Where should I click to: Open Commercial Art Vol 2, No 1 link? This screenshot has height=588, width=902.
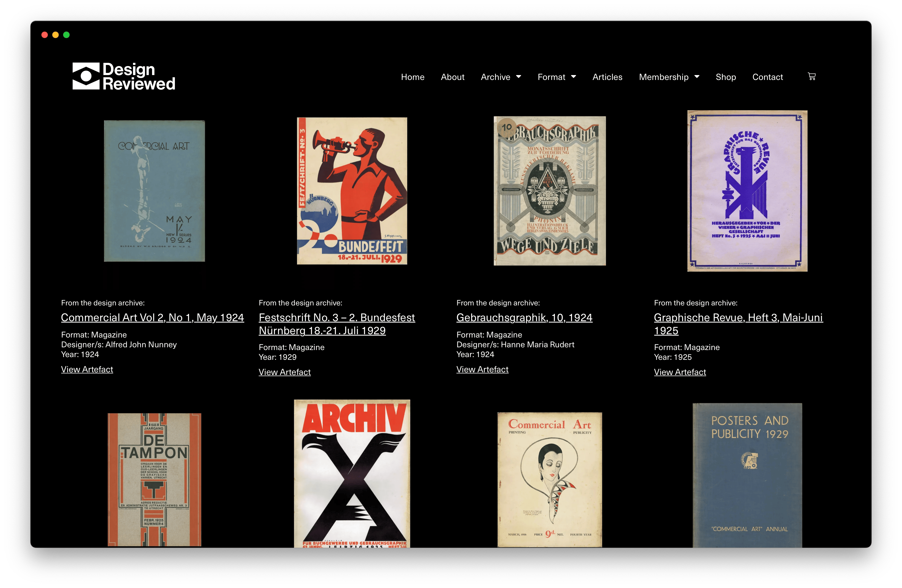pyautogui.click(x=152, y=317)
